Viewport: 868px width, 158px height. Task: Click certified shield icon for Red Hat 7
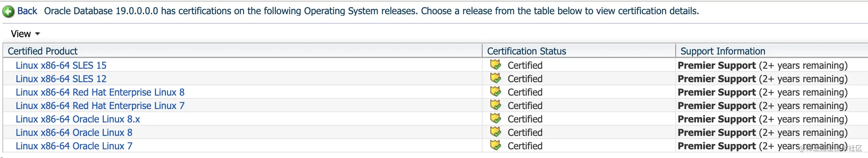[496, 105]
